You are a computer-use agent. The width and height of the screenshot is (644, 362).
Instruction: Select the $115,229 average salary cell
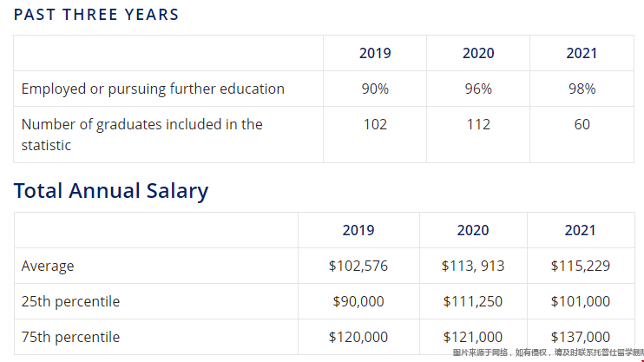click(581, 266)
